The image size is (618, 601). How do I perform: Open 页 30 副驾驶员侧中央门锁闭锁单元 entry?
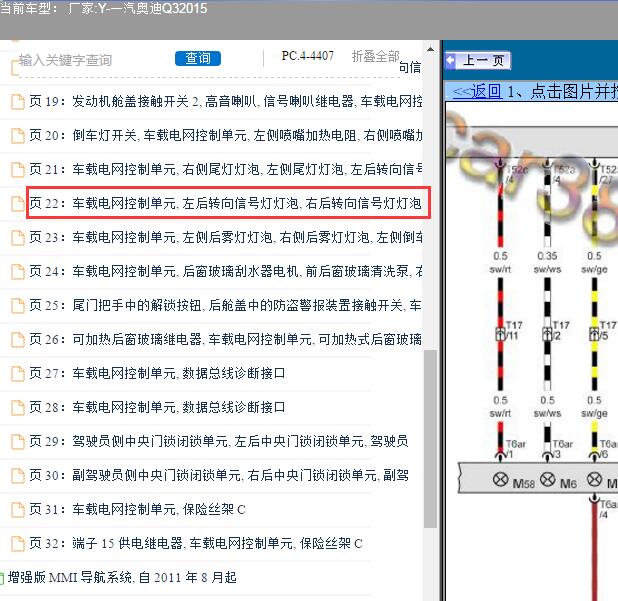point(219,475)
